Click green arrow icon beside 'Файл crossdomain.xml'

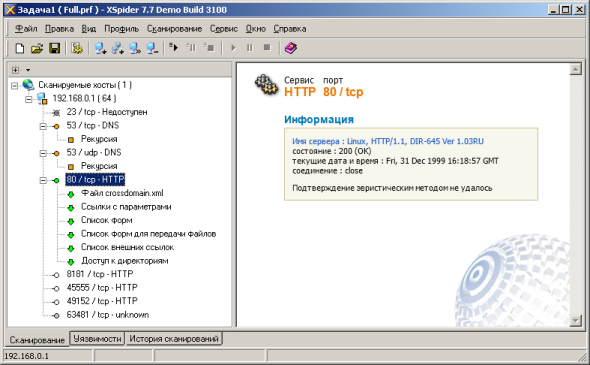[x=71, y=195]
